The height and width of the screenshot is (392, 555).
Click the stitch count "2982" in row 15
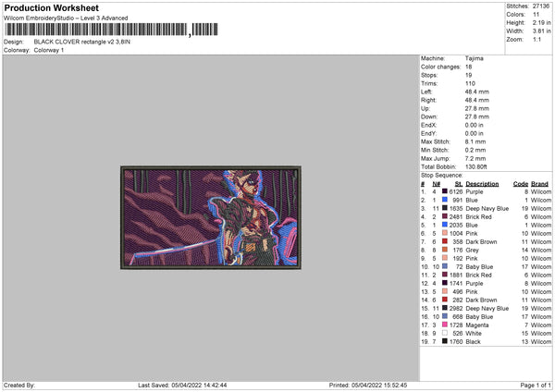pos(456,309)
